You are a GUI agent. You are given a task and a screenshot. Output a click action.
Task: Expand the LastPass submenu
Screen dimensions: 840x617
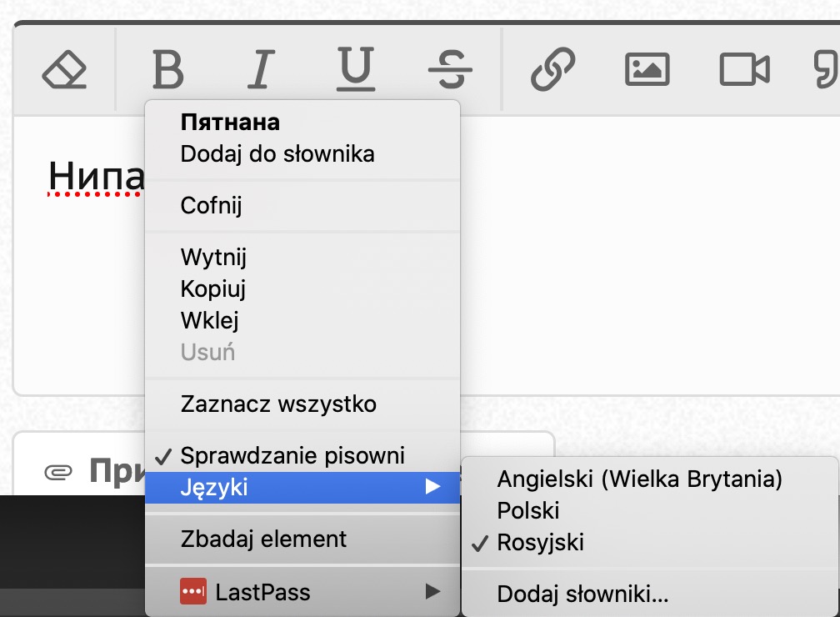click(302, 592)
